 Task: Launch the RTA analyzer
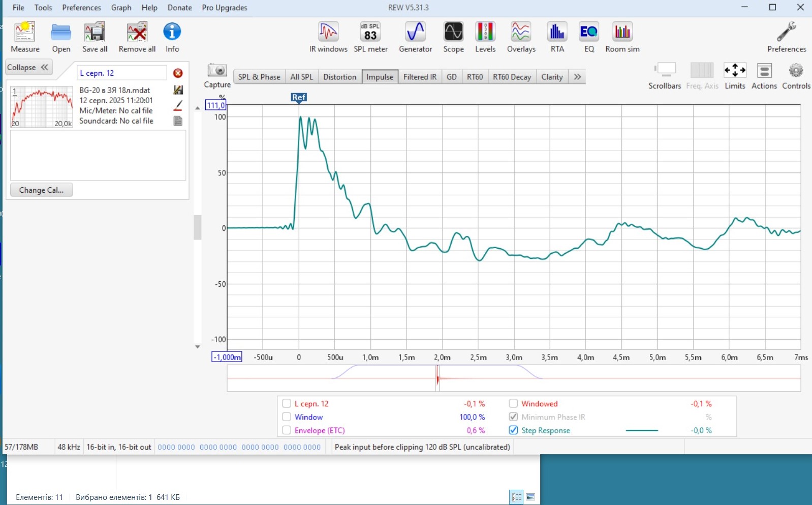557,37
